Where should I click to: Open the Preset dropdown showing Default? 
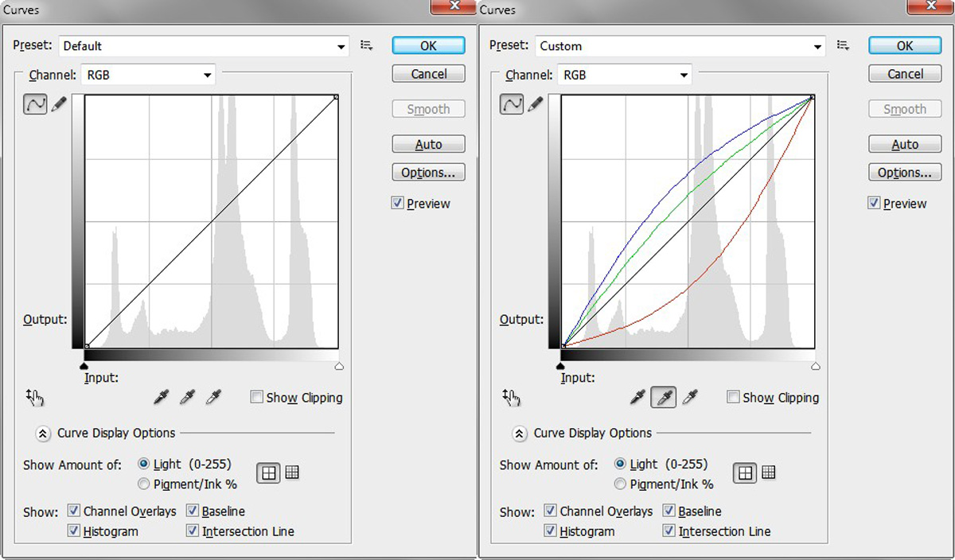coord(205,46)
